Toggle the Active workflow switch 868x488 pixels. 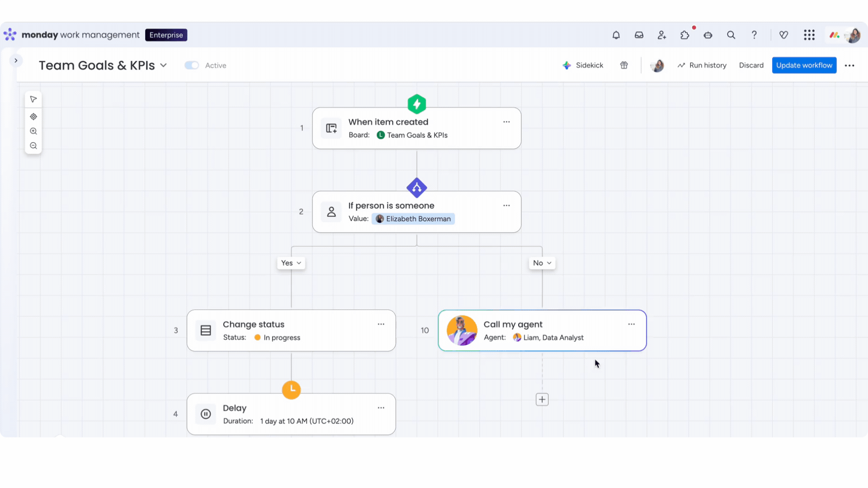tap(192, 66)
